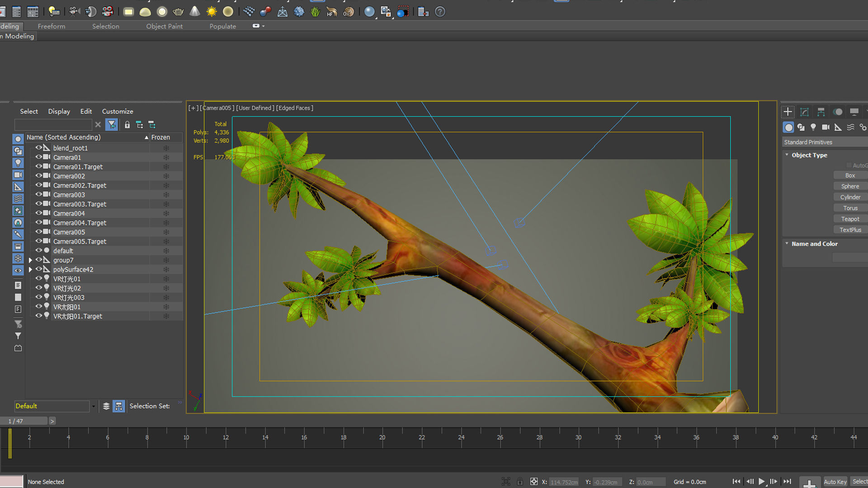This screenshot has height=488, width=868.
Task: Create a VRay dome light
Action: point(145,12)
